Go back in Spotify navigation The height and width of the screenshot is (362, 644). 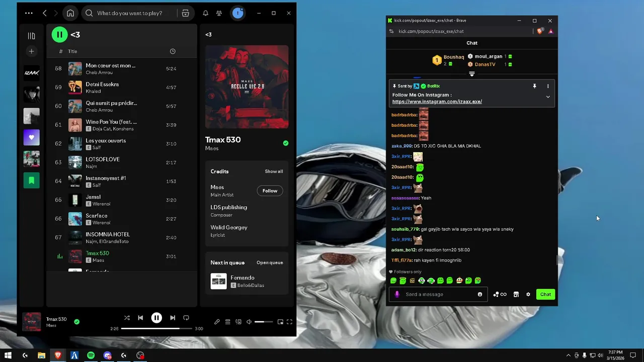45,13
